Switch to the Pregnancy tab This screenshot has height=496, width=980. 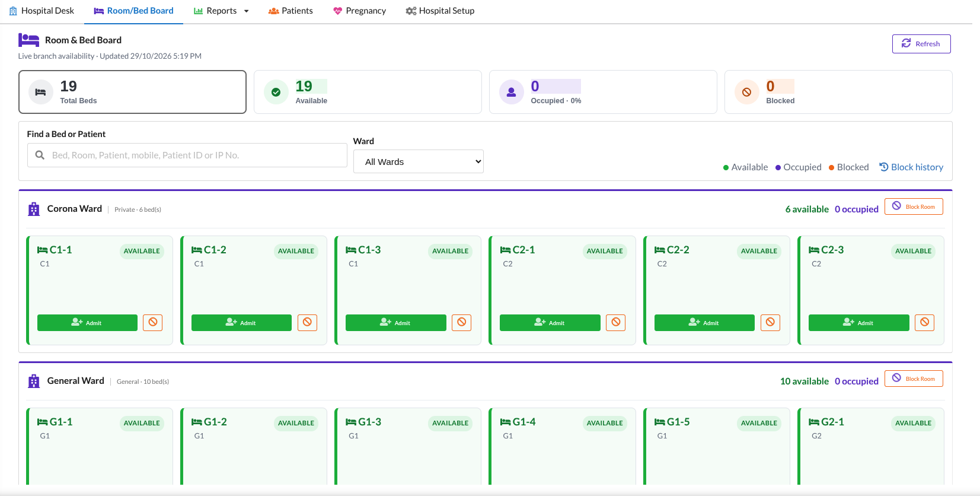359,11
